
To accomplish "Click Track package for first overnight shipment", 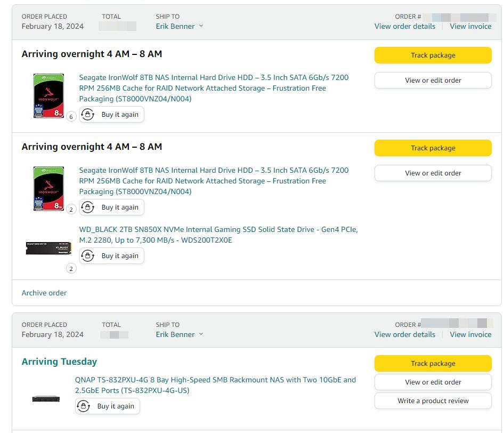I will pyautogui.click(x=433, y=55).
